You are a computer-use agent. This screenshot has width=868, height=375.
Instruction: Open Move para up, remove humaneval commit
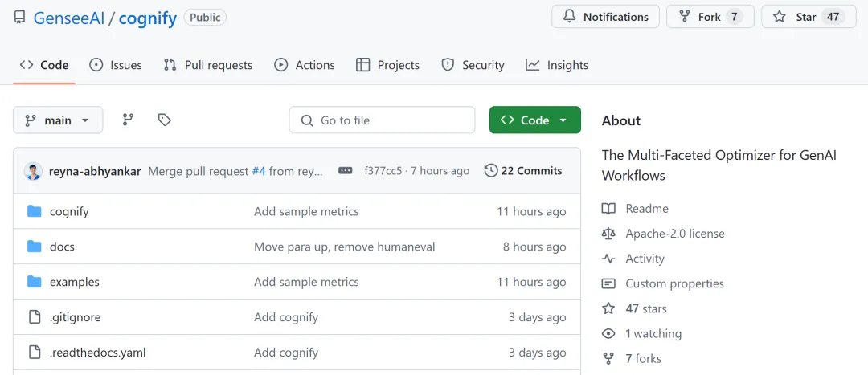[x=344, y=247]
